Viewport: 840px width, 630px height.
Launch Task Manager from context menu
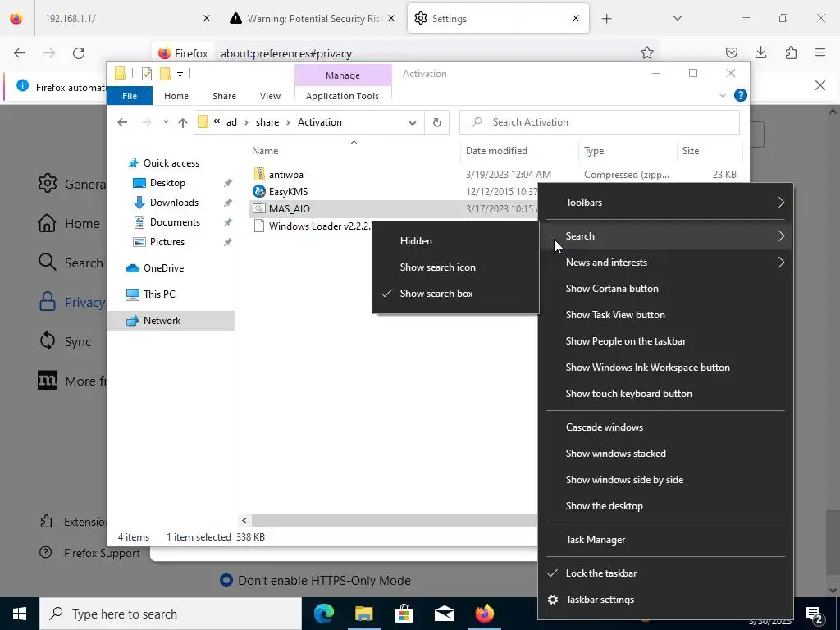(665, 540)
